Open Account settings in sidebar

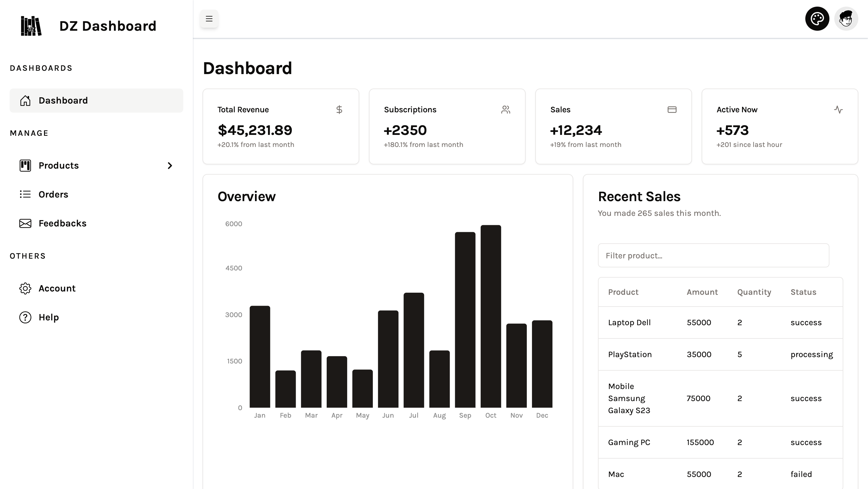pos(96,288)
